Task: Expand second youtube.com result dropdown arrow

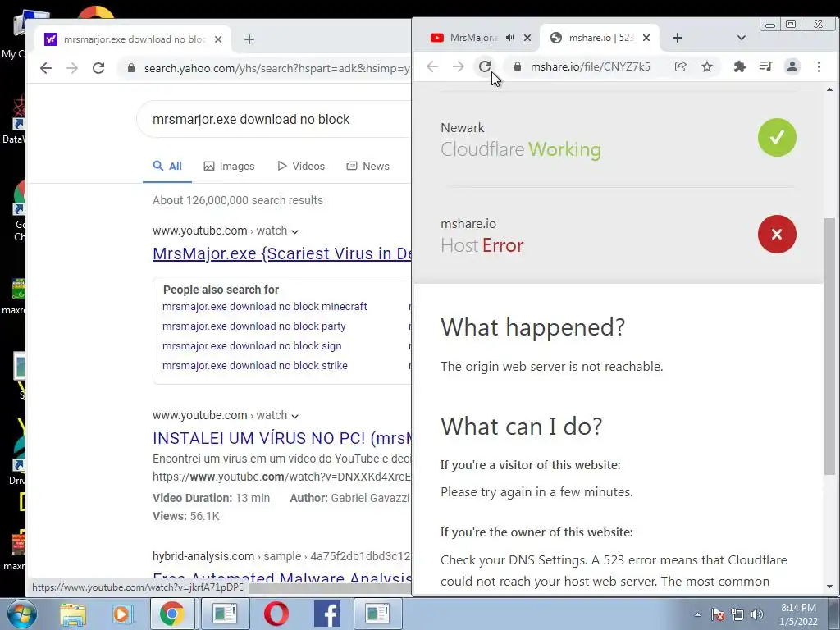Action: 294,416
